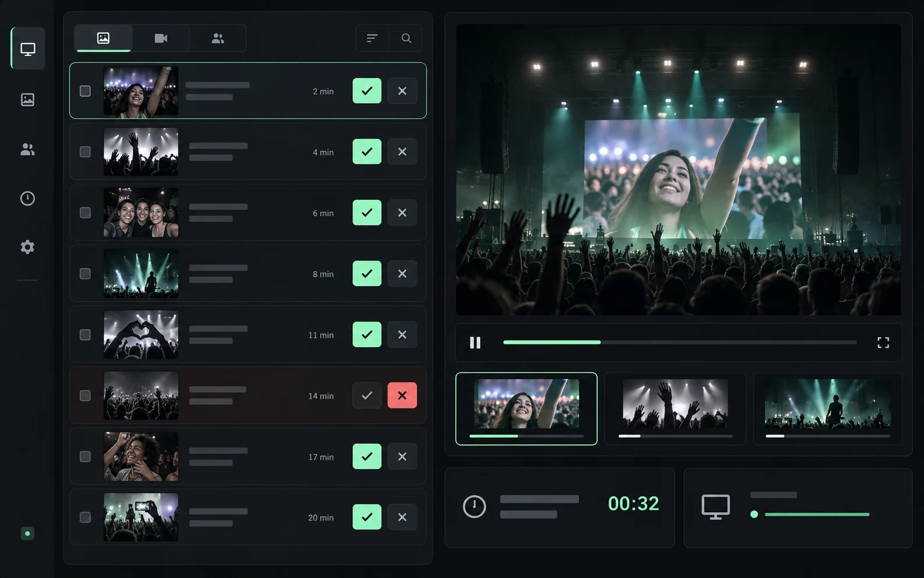
Task: Select checkbox for the 11 min item
Action: 85,334
